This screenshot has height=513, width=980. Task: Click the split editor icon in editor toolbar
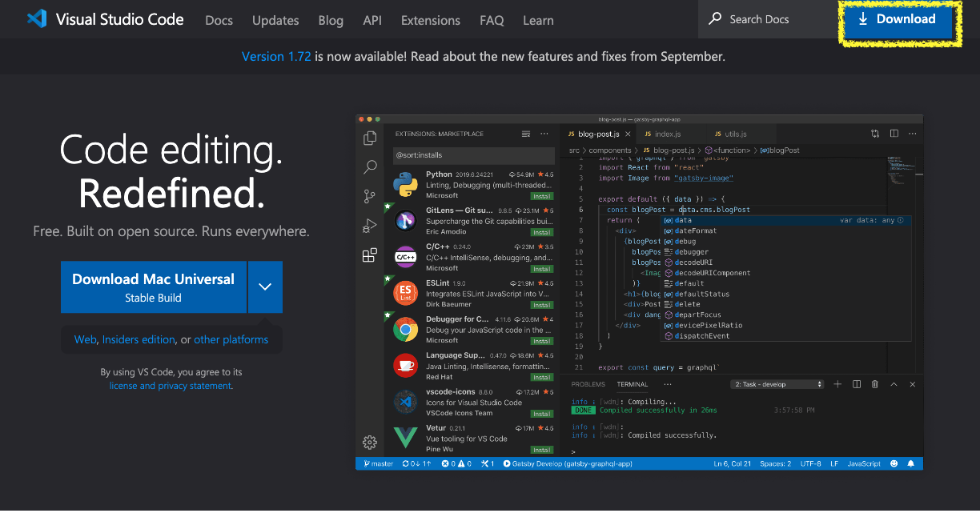[894, 134]
